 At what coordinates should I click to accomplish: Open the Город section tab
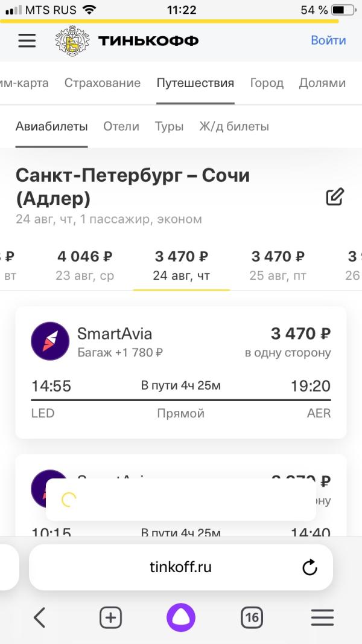pyautogui.click(x=267, y=83)
